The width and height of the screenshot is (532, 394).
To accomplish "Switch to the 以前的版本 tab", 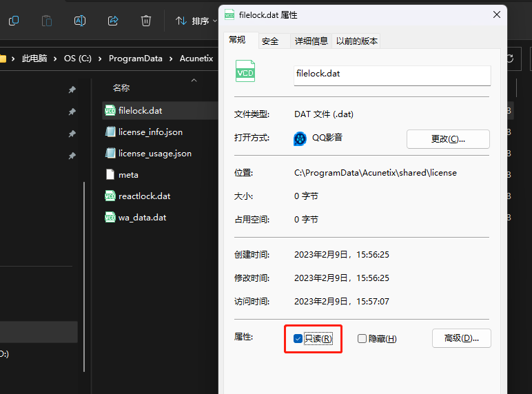I will 356,41.
